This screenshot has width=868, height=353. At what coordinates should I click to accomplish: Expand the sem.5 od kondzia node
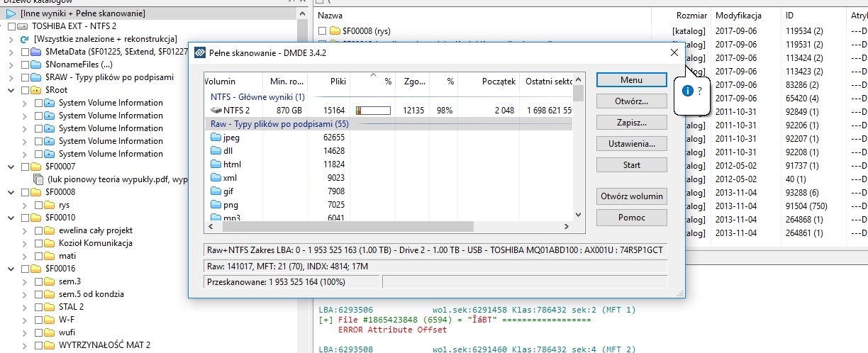point(25,294)
